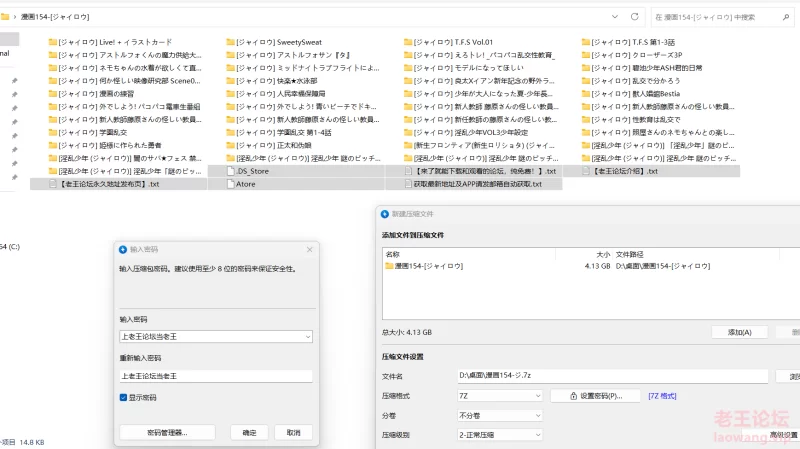Click the 漫画154-[ジャイロウ] breadcrumb segment

coord(55,17)
